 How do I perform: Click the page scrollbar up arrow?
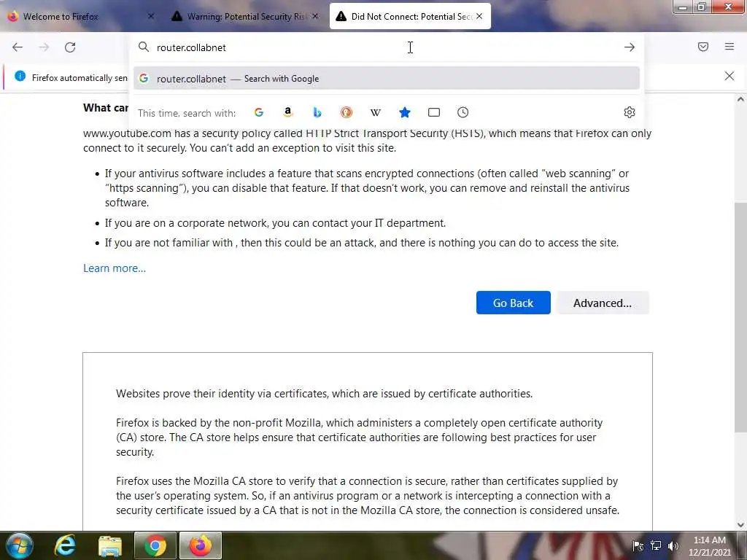click(740, 99)
